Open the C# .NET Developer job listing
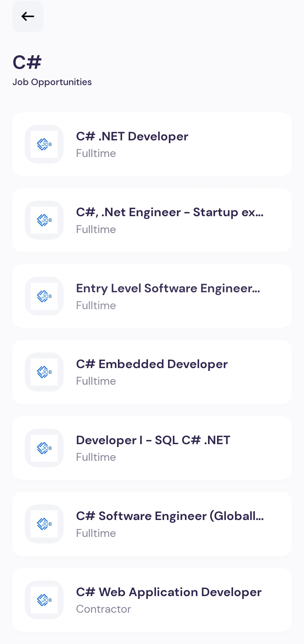304x644 pixels. pos(152,144)
